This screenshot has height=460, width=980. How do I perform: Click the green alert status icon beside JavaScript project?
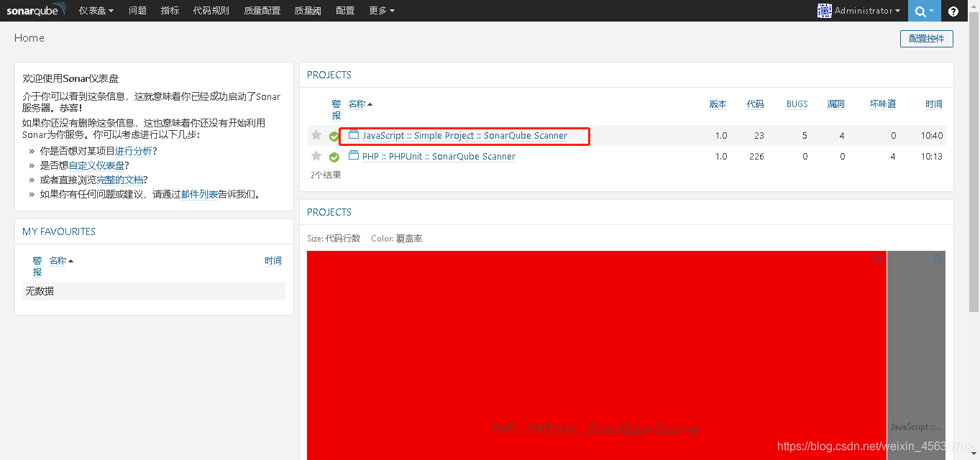(334, 136)
